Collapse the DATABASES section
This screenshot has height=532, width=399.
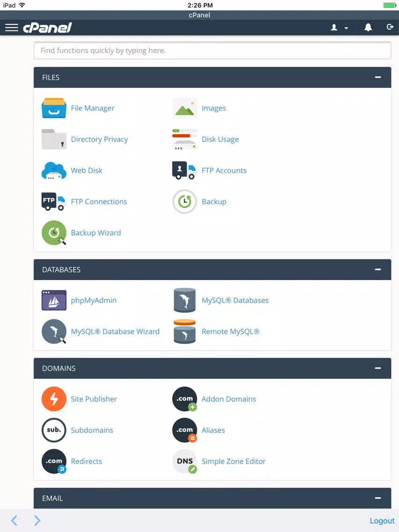(378, 269)
